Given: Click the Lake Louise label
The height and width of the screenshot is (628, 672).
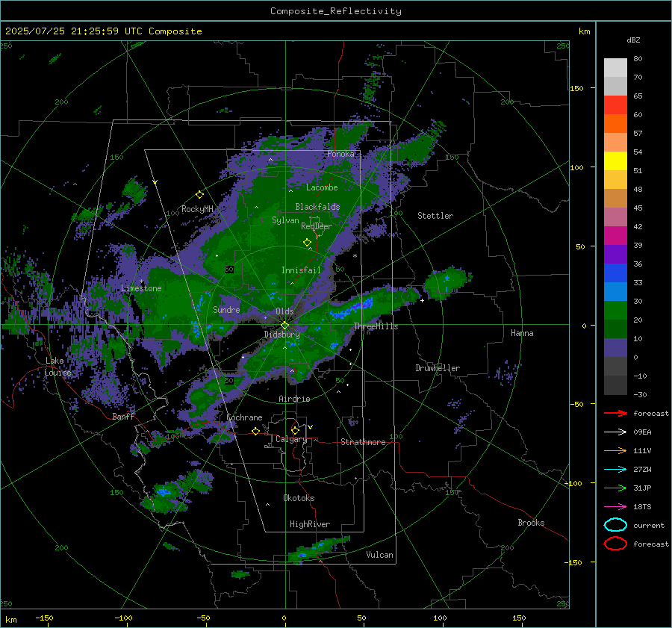Looking at the screenshot, I should click(x=57, y=367).
